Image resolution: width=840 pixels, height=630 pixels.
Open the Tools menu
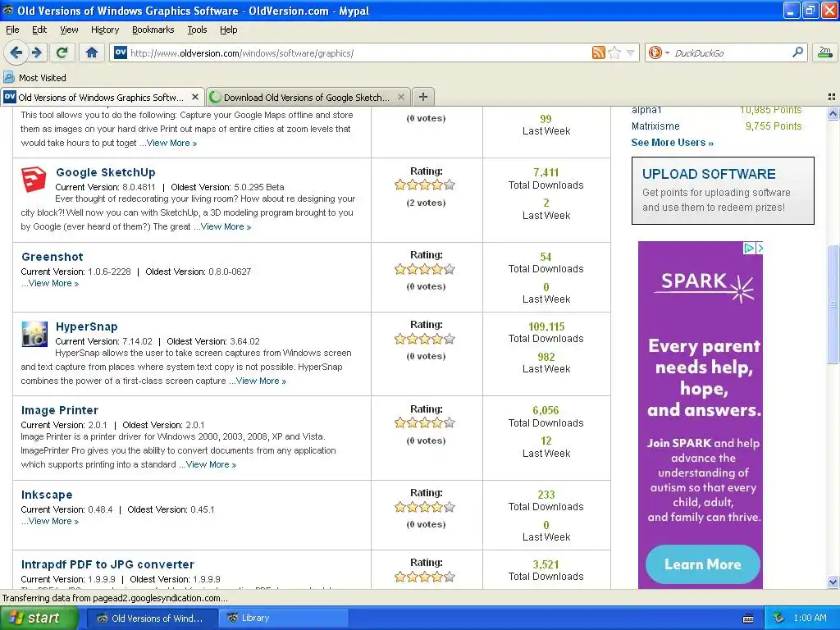[x=197, y=30]
